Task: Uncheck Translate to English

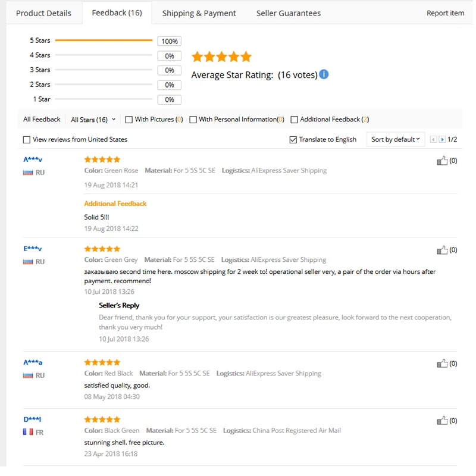Action: click(x=293, y=140)
